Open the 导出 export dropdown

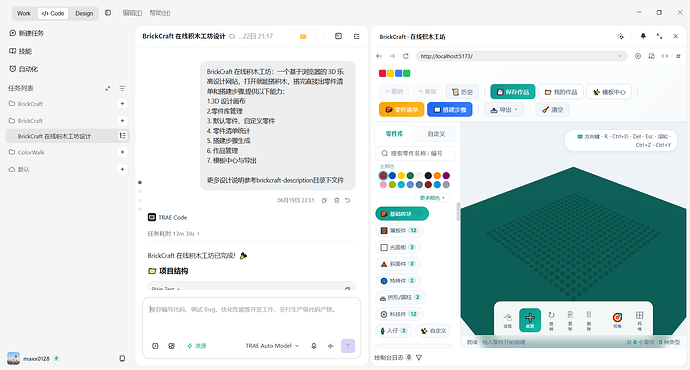(504, 110)
